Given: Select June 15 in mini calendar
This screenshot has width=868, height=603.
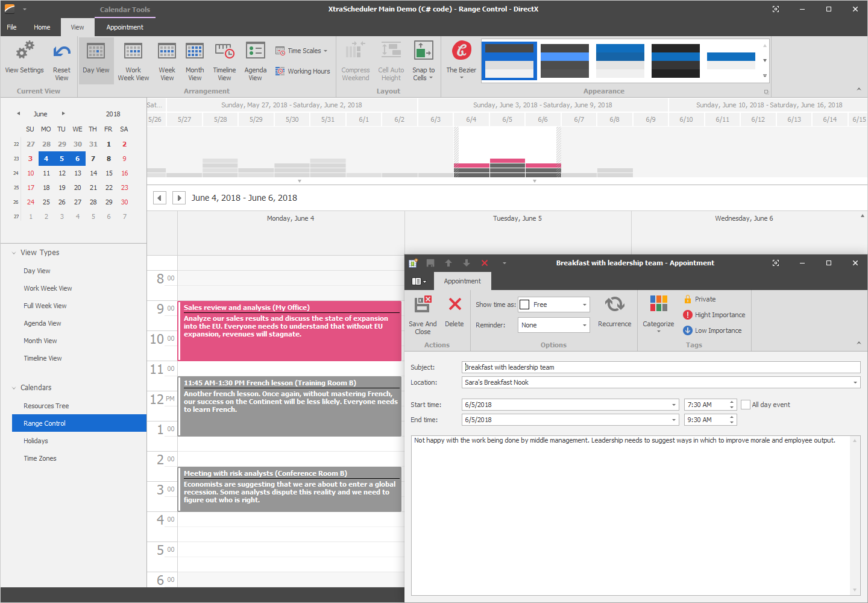Looking at the screenshot, I should [x=109, y=173].
